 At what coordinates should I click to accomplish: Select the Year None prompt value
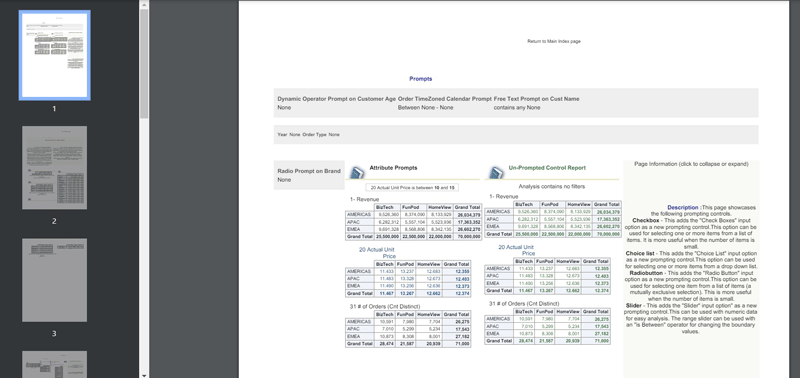pyautogui.click(x=289, y=135)
